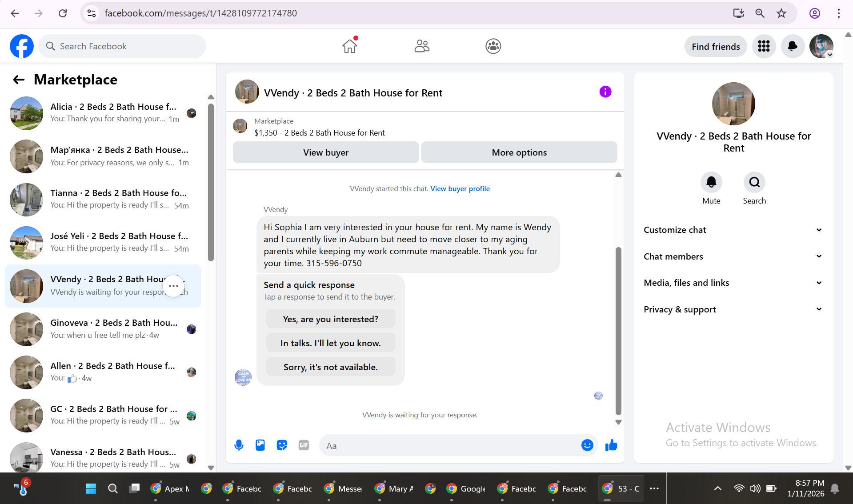
Task: Open conversation information purple icon
Action: pyautogui.click(x=605, y=92)
